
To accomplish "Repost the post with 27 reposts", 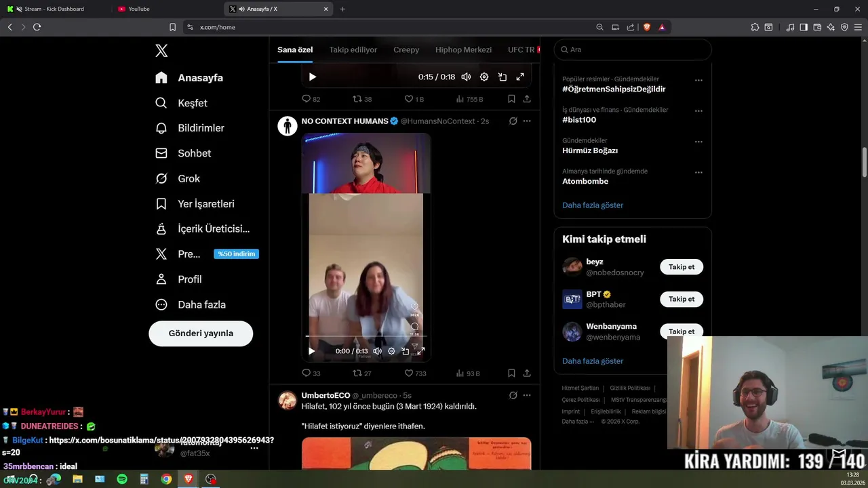I will pos(362,373).
